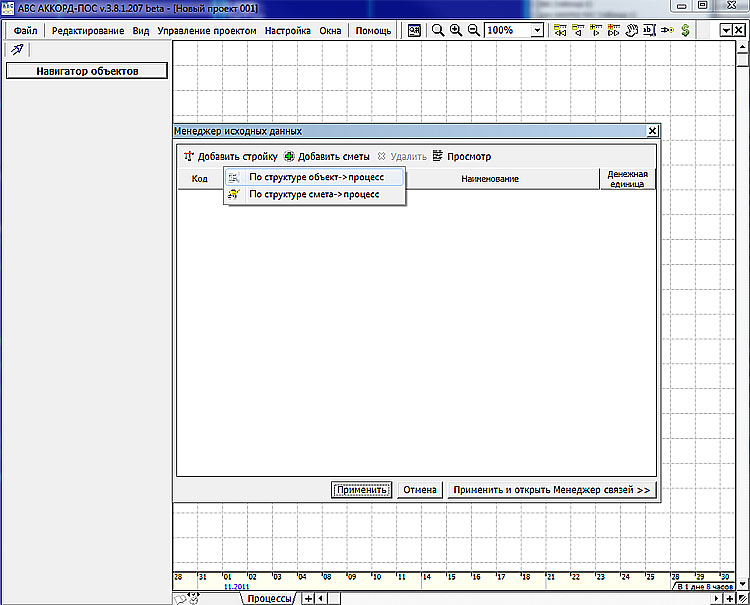This screenshot has height=605, width=750.
Task: Switch to the Процессы tab
Action: 270,599
